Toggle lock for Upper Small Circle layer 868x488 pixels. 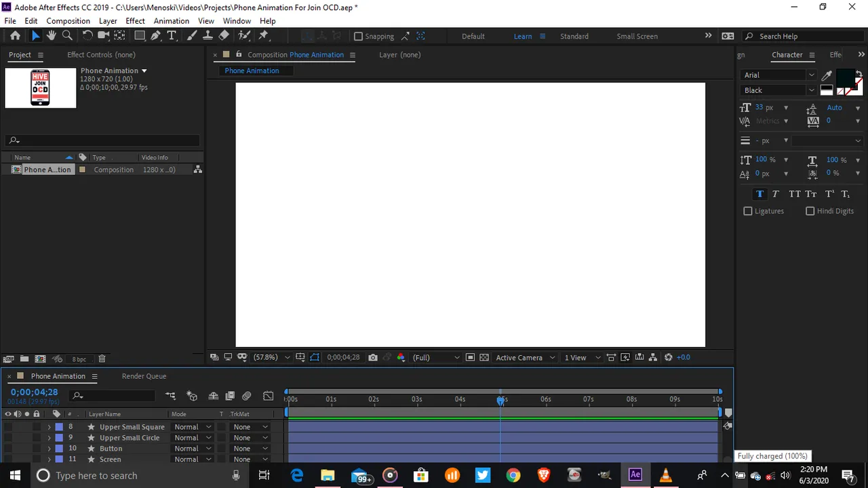[37, 438]
